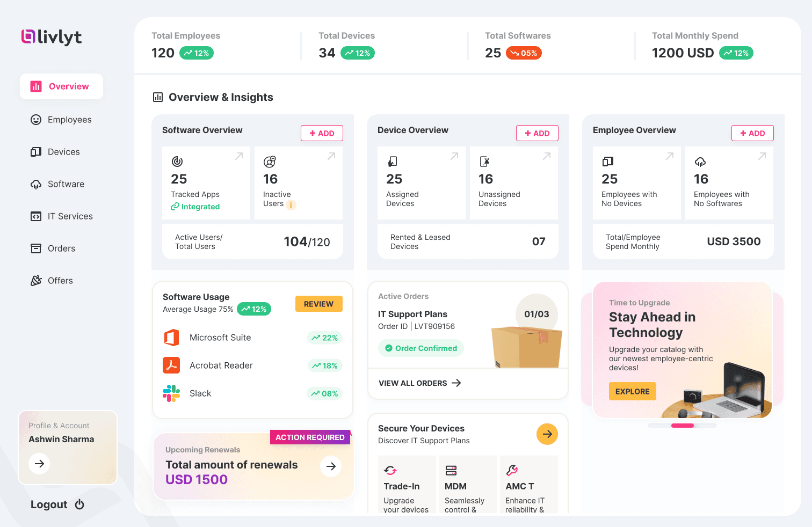Open IT Support Plans with yellow arrow

pos(547,434)
